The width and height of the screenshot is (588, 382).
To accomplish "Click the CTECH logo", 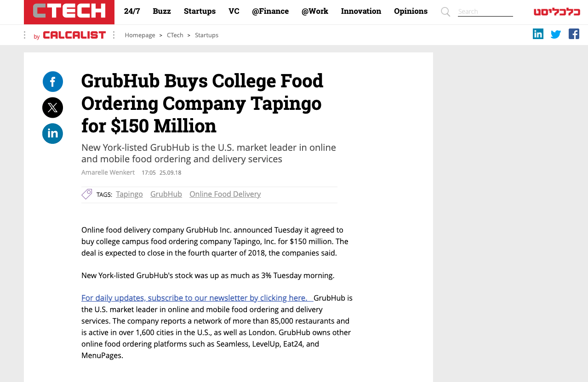I will click(x=69, y=11).
